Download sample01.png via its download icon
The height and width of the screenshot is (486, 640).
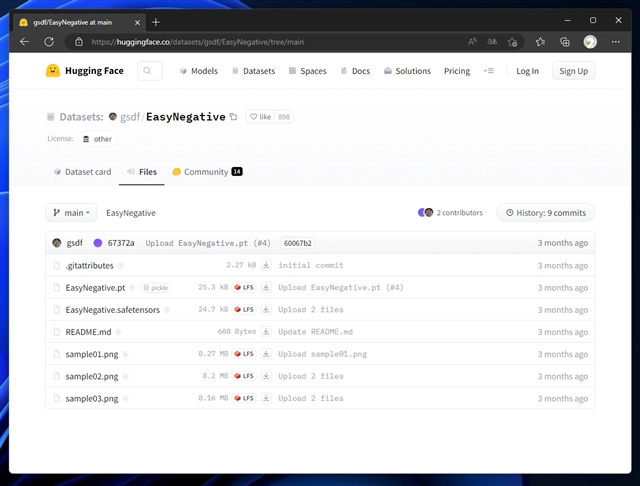coord(266,353)
